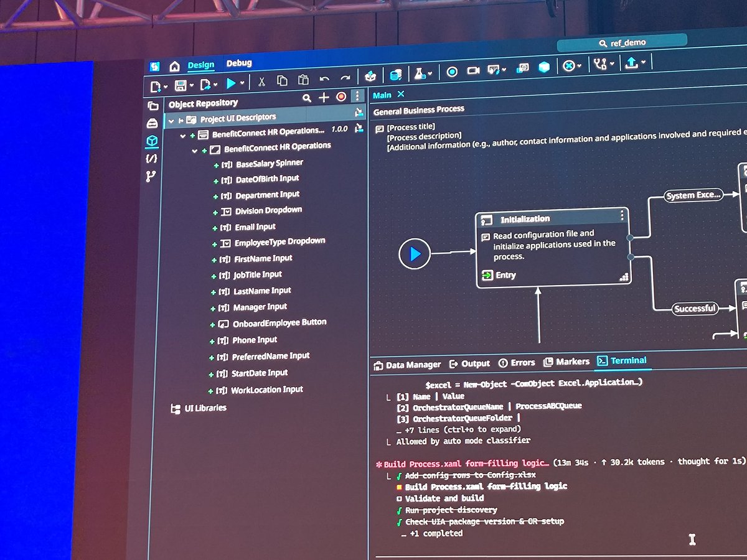Click the Copy icon in the toolbar
The height and width of the screenshot is (560, 747).
pos(282,80)
